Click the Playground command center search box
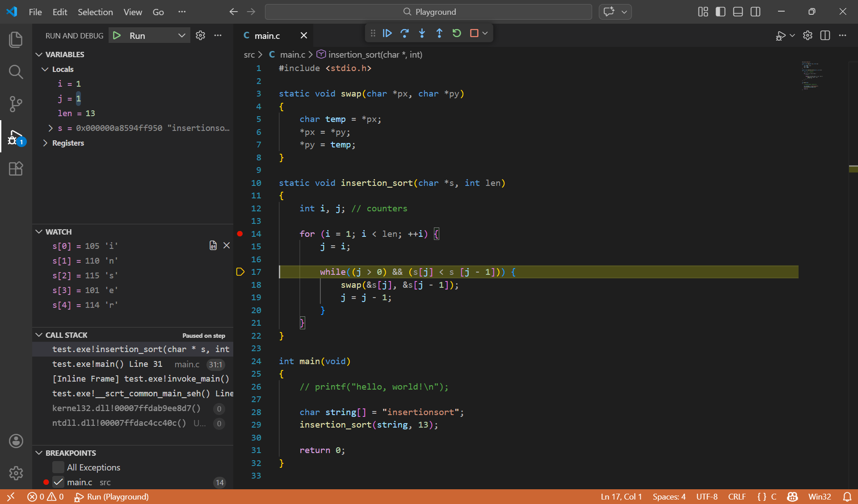Image resolution: width=858 pixels, height=504 pixels. point(429,12)
